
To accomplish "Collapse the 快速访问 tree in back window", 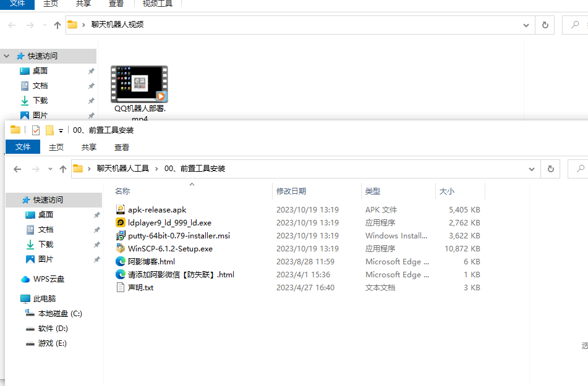I will pos(6,56).
